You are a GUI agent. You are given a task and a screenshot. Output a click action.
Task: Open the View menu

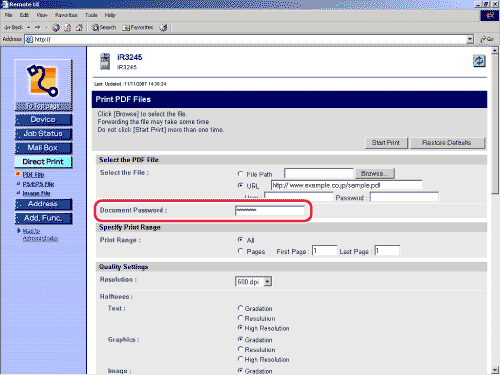(42, 15)
